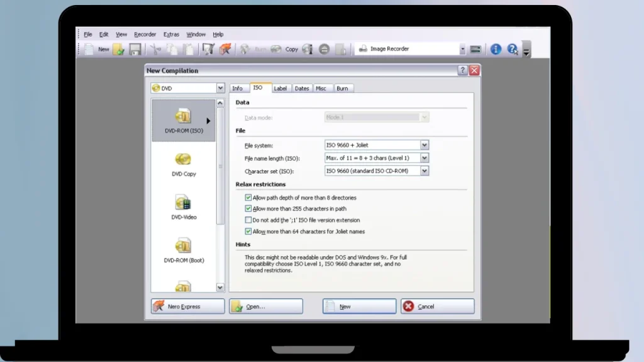Click the New button in the dialog
This screenshot has width=644, height=362.
pos(359,306)
